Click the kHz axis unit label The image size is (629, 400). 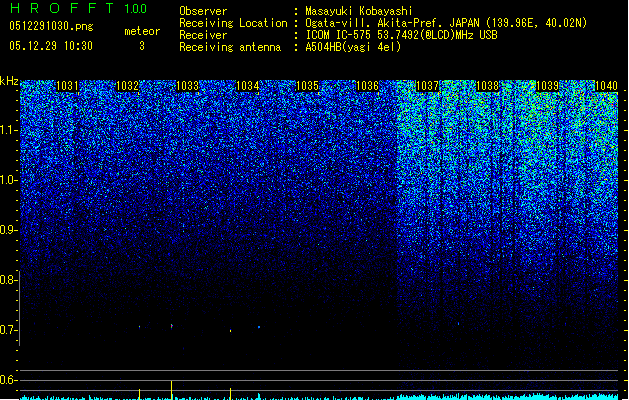(x=9, y=81)
